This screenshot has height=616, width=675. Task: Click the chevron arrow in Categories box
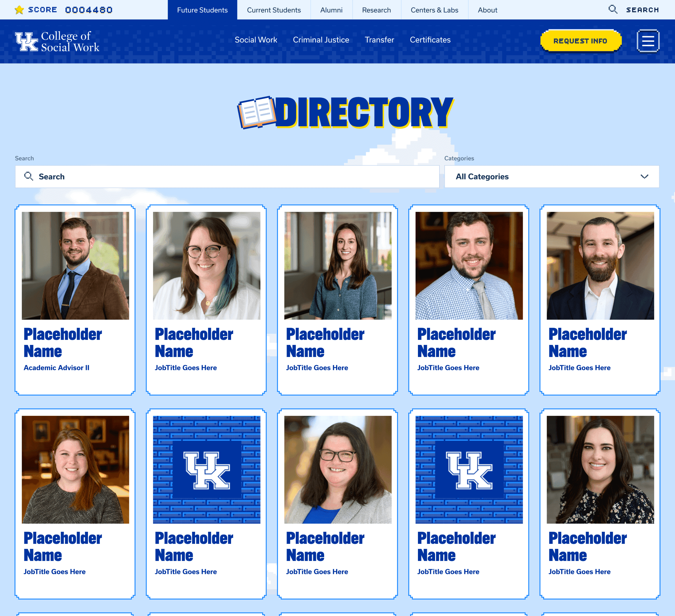tap(645, 177)
